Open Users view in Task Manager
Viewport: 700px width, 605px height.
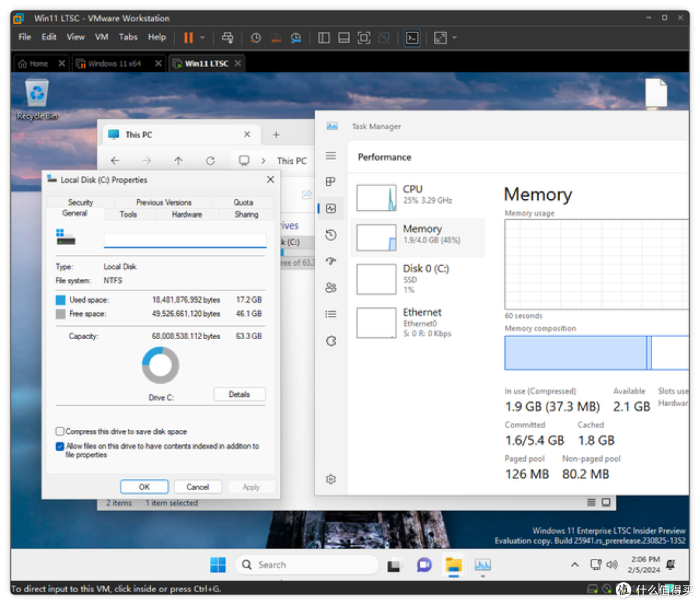331,287
